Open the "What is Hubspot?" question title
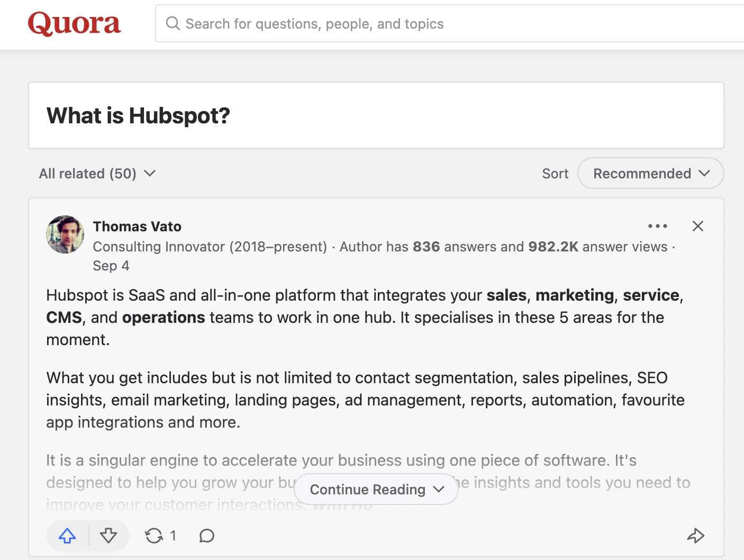 138,115
